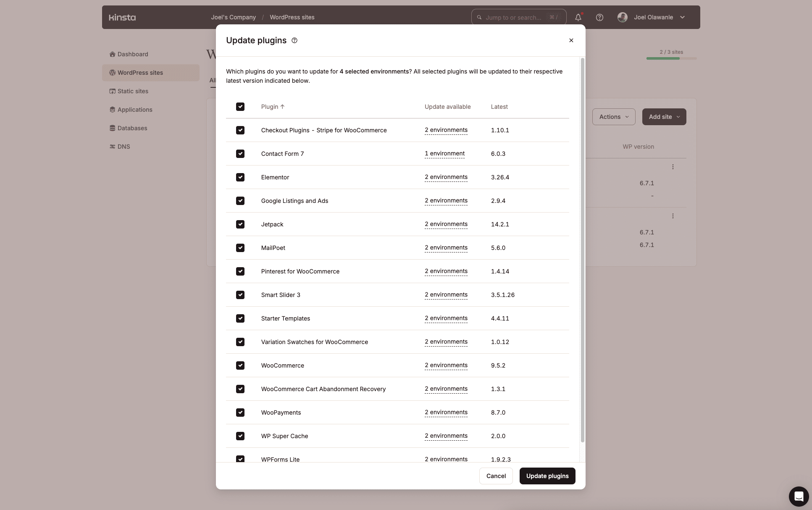Click the WordPress sites sidebar icon
Screen dimensions: 812x510
pyautogui.click(x=112, y=73)
